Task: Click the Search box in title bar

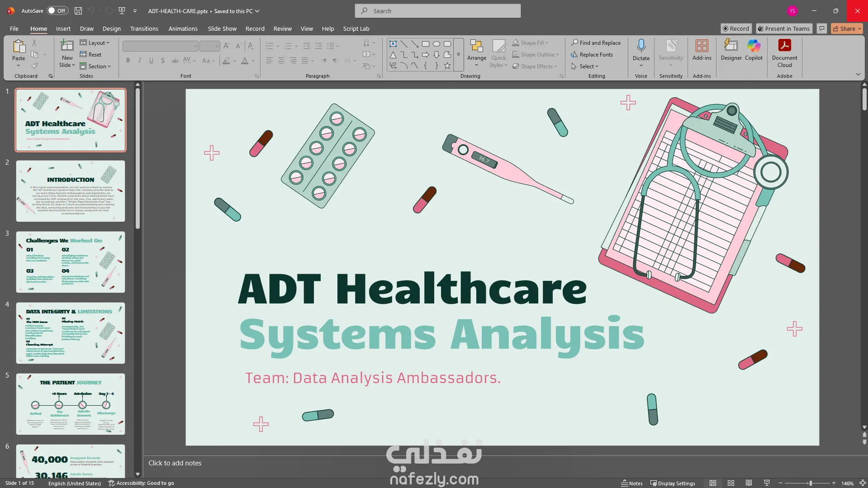Action: (438, 11)
